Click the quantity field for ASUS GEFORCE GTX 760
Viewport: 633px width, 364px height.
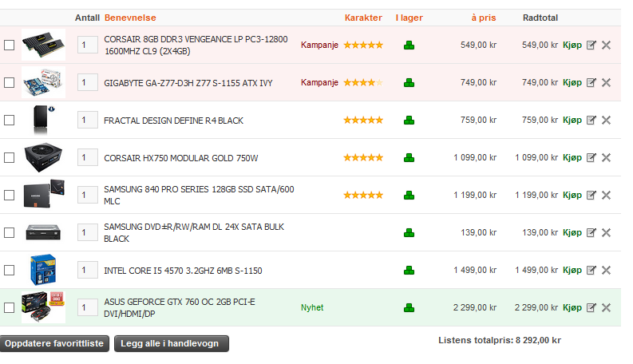(x=88, y=307)
